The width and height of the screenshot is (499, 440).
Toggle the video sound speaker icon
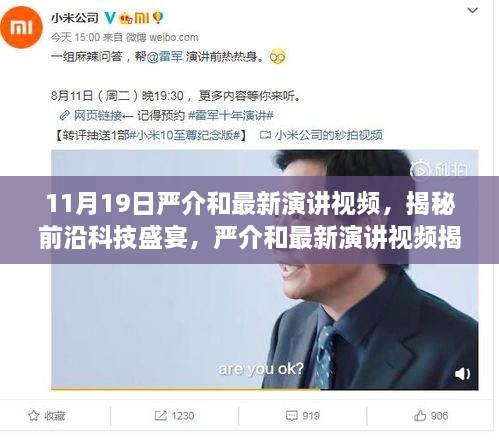[x=463, y=374]
